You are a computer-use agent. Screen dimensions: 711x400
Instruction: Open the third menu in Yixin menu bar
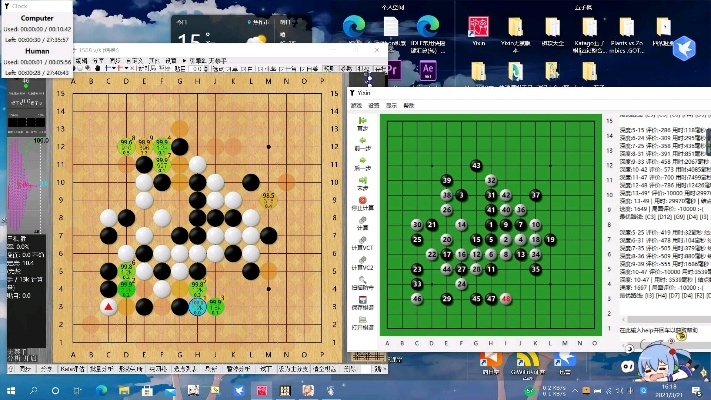tap(391, 105)
